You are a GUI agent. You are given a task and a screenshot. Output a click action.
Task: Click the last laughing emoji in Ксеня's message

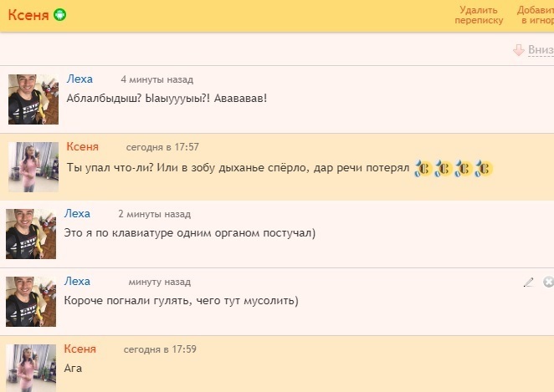(x=484, y=168)
